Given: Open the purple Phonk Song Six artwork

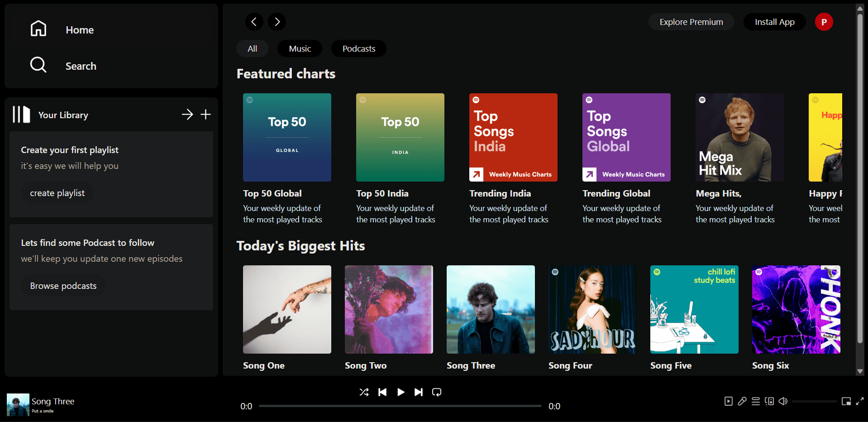Looking at the screenshot, I should pos(796,309).
